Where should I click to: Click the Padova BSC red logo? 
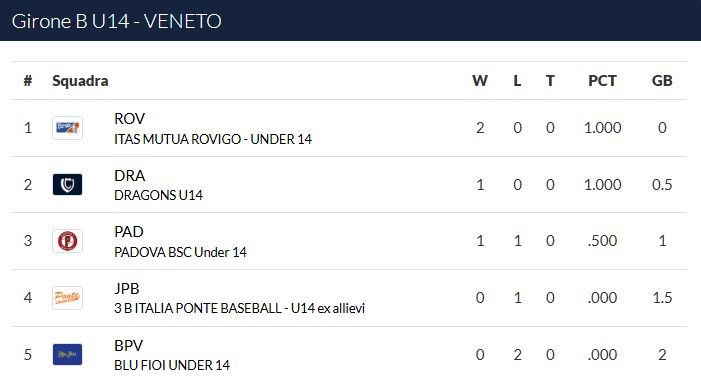68,241
